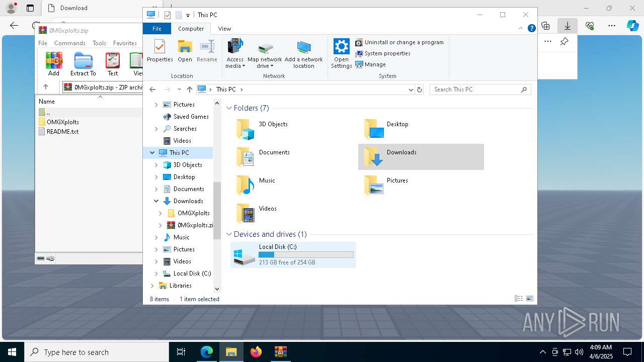Go back in Explorer navigation
Image resolution: width=644 pixels, height=362 pixels.
pyautogui.click(x=152, y=89)
